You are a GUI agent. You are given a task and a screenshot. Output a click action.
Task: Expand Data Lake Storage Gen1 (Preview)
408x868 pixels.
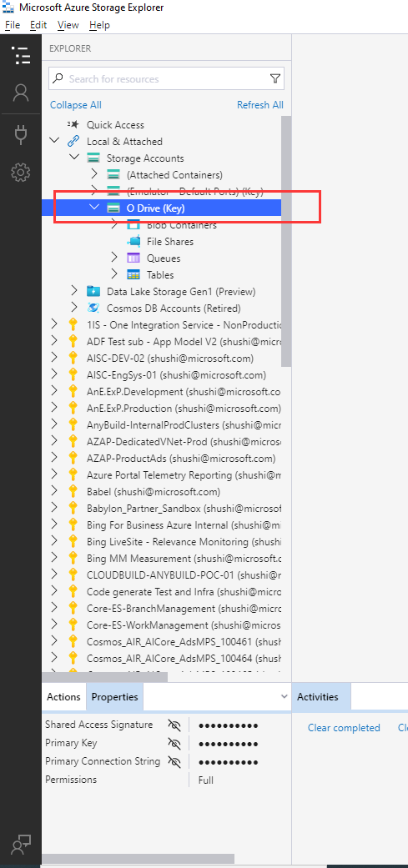75,291
